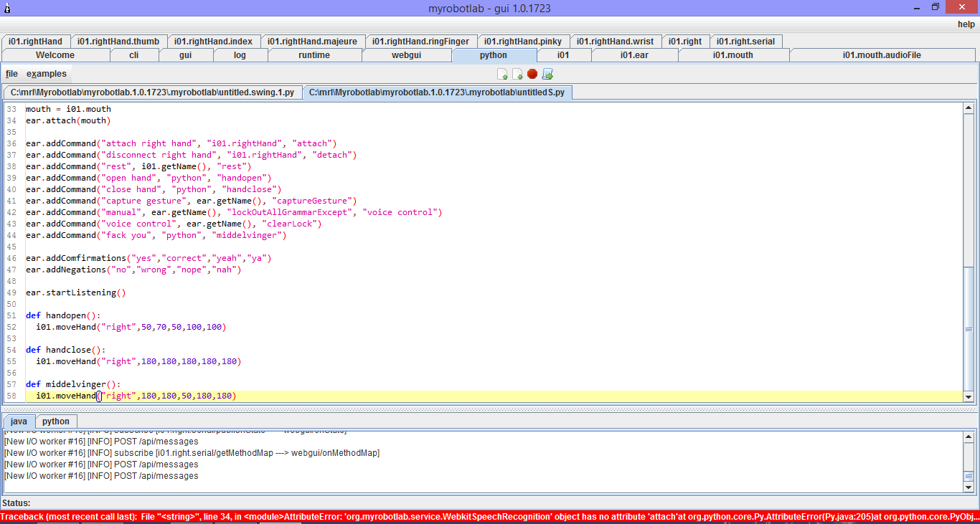Open the i01.rightHand.wrist tab

click(x=615, y=42)
